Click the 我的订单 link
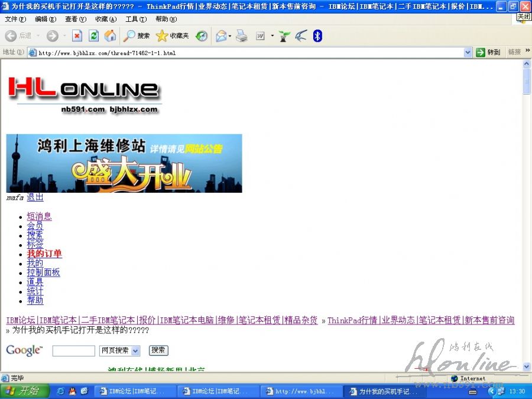 click(x=44, y=254)
